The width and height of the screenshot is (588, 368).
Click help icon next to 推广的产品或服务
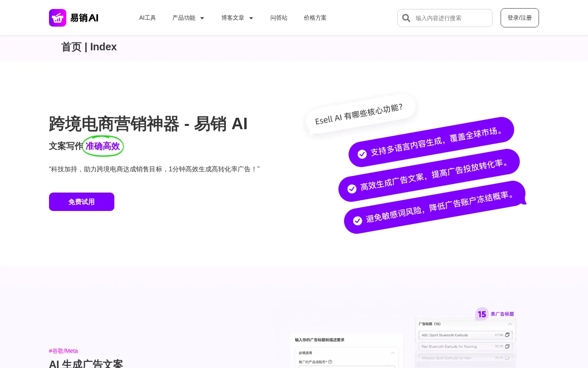pos(330,362)
